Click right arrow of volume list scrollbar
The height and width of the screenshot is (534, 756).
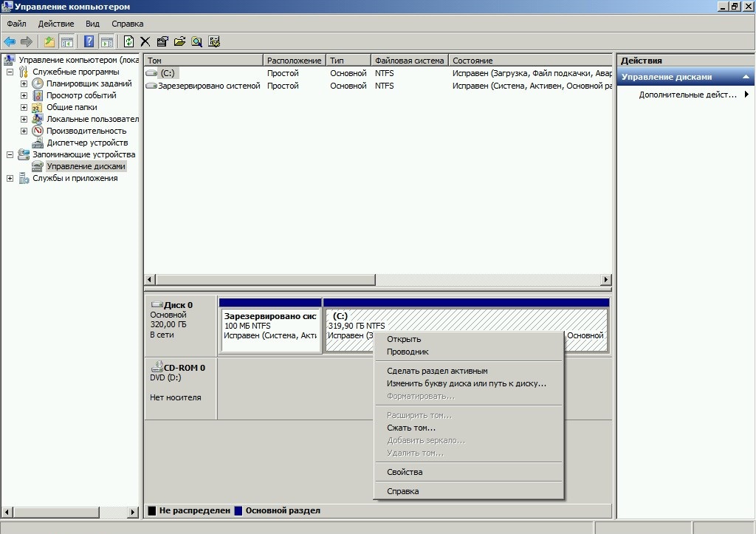pyautogui.click(x=606, y=280)
